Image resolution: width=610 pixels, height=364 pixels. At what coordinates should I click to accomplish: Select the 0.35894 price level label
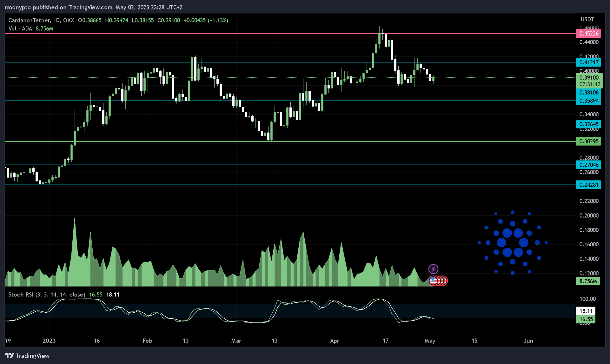(588, 101)
